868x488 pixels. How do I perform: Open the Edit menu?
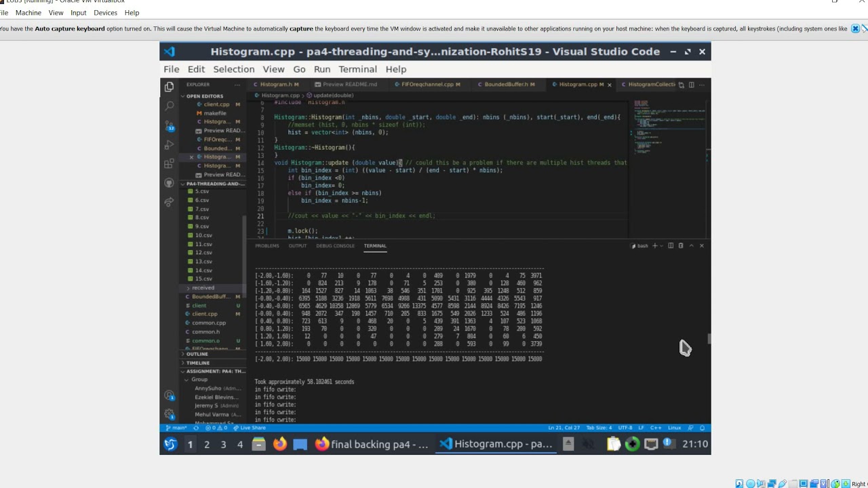(196, 69)
